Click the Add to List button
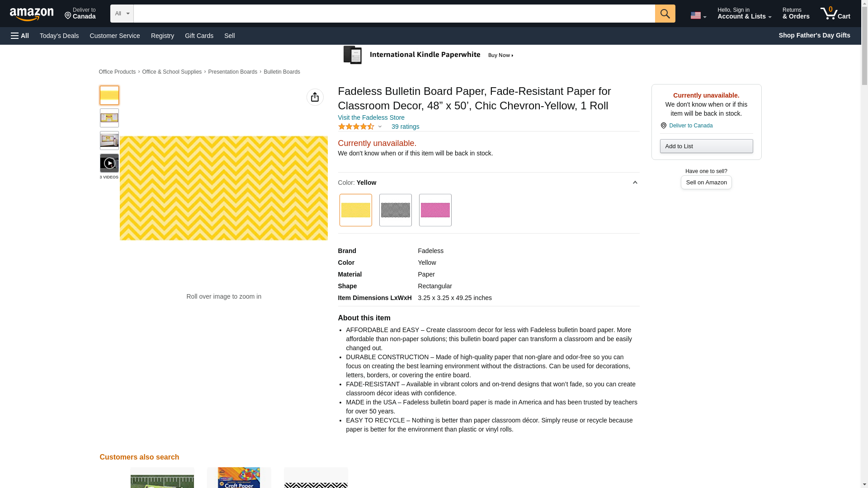Image resolution: width=868 pixels, height=488 pixels. [x=706, y=146]
